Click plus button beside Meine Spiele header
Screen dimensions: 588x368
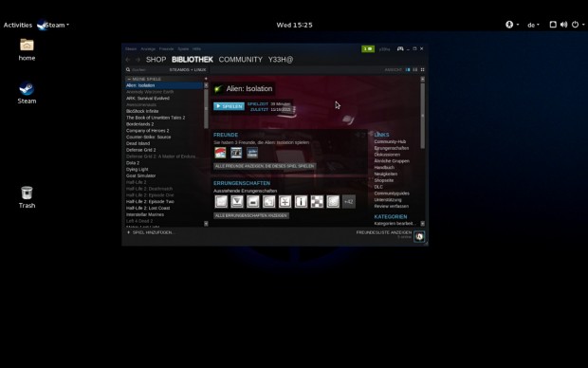click(206, 79)
